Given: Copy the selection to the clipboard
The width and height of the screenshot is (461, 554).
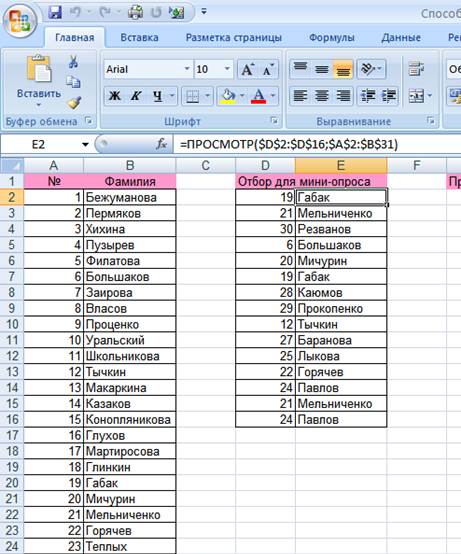Looking at the screenshot, I should 73,82.
